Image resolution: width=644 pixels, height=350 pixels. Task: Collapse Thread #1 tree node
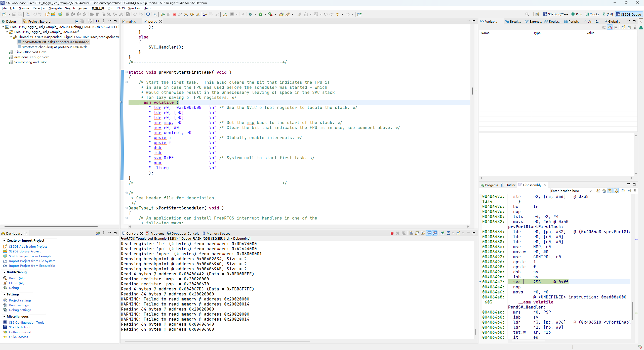[11, 37]
